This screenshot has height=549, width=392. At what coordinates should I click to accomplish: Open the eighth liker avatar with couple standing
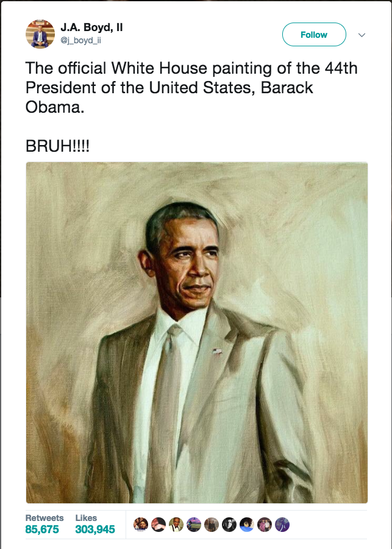265,525
